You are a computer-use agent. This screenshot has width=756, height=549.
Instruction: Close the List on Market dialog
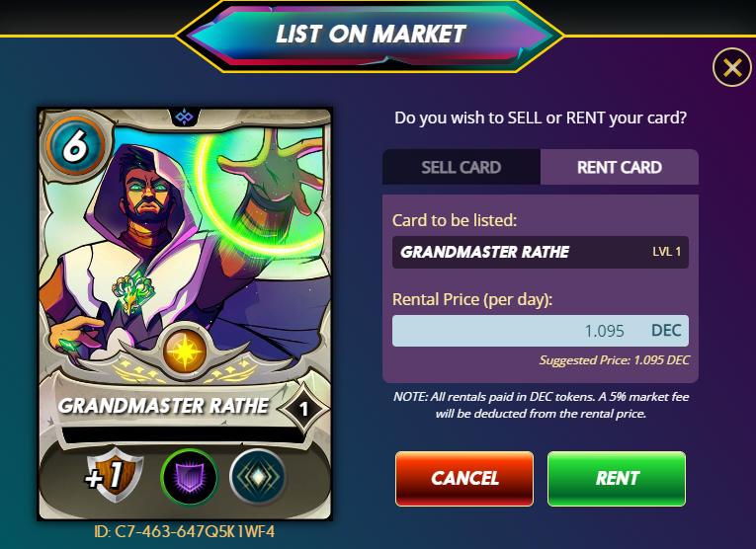732,67
